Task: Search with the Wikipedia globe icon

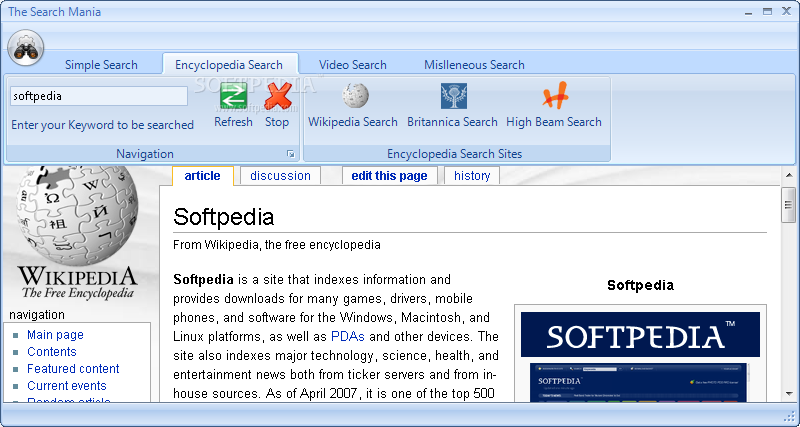Action: (355, 96)
